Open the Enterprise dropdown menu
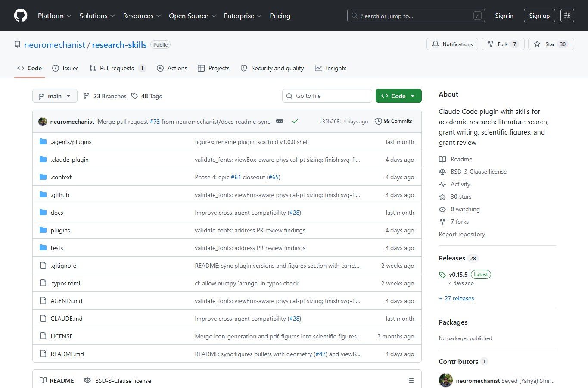588x388 pixels. (243, 16)
